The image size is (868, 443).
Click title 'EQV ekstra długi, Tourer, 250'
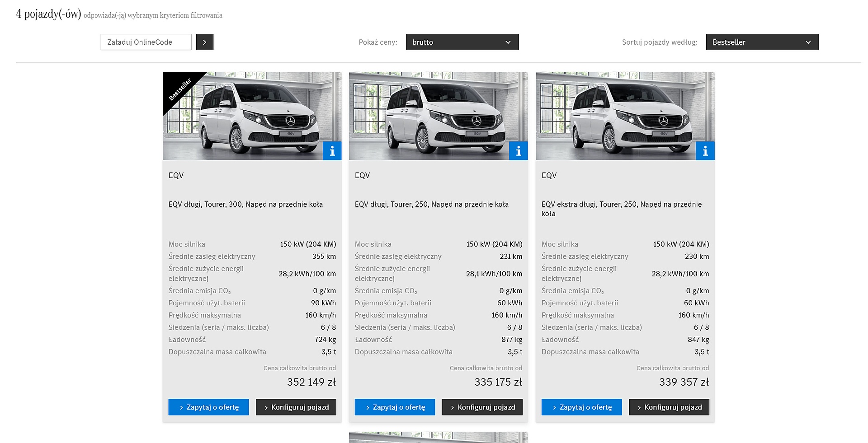coord(622,209)
